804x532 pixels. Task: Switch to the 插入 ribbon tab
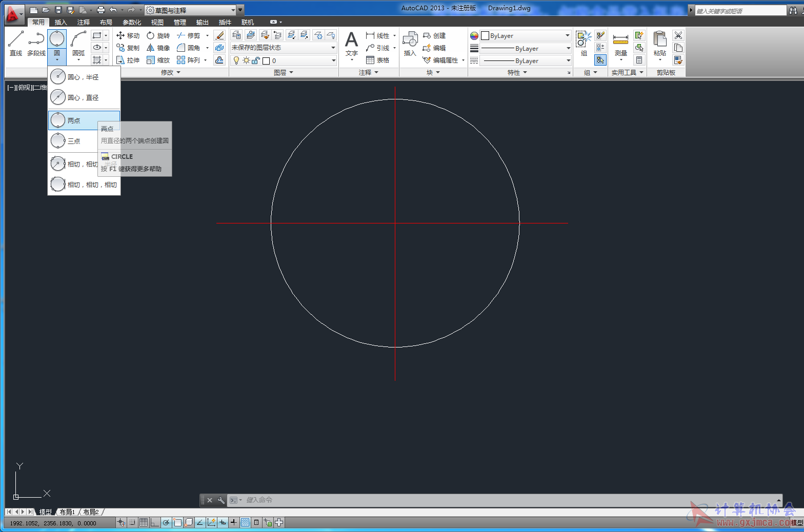(x=61, y=23)
